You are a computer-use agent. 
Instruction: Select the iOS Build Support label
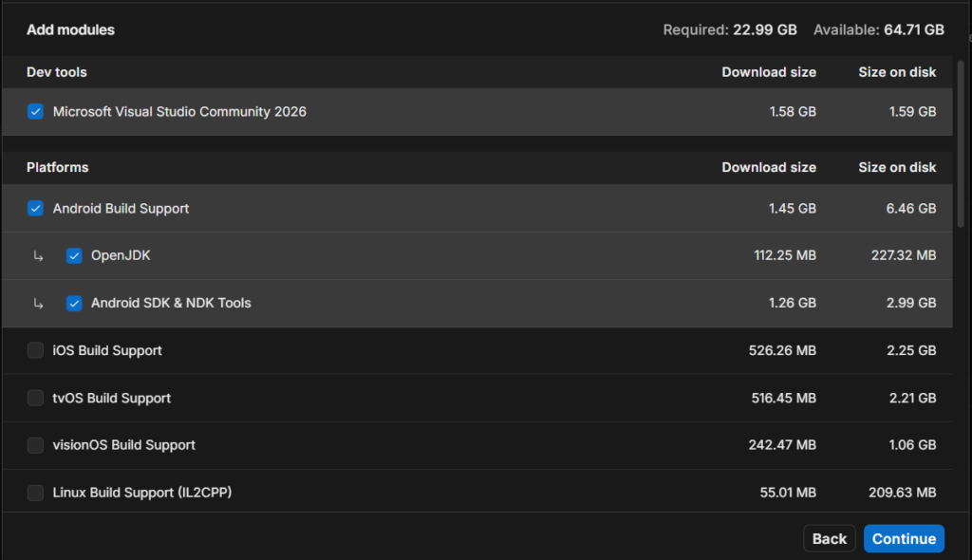pos(107,350)
